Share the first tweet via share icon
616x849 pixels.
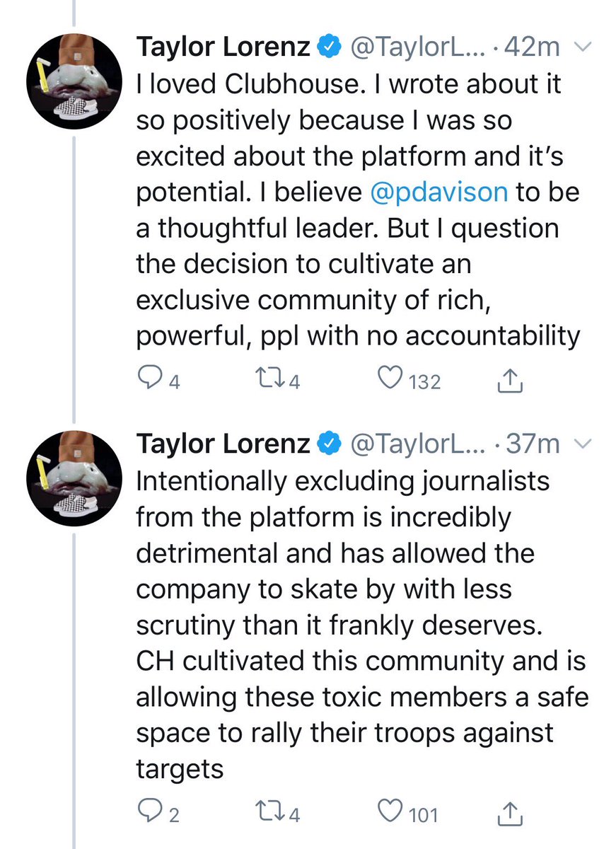(x=510, y=381)
